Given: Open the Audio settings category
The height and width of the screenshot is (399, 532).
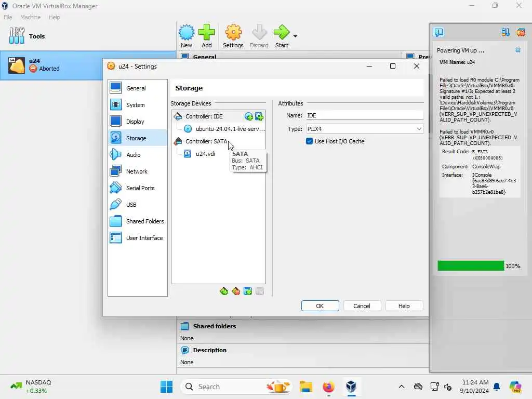Looking at the screenshot, I should [137, 155].
